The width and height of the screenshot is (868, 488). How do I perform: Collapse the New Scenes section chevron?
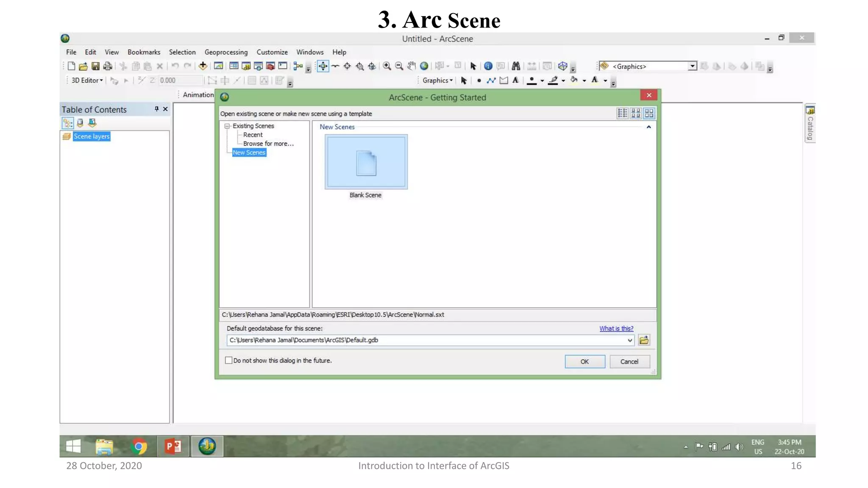click(x=648, y=127)
